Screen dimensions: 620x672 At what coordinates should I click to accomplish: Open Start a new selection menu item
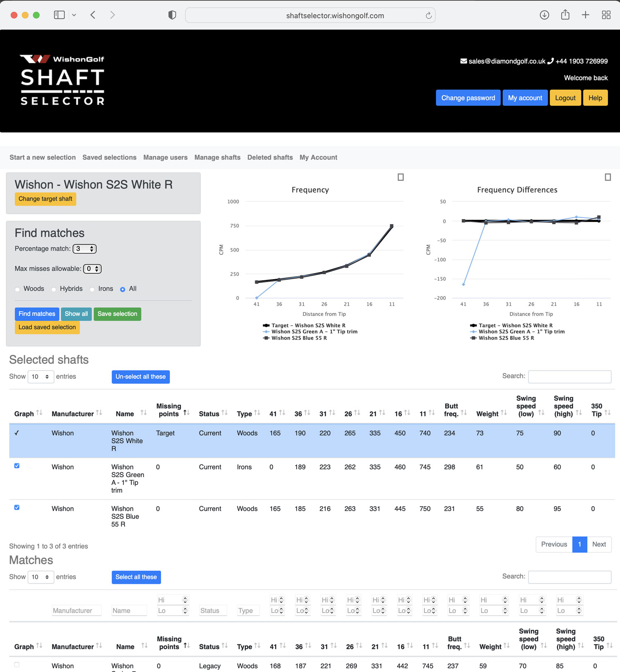click(x=43, y=158)
